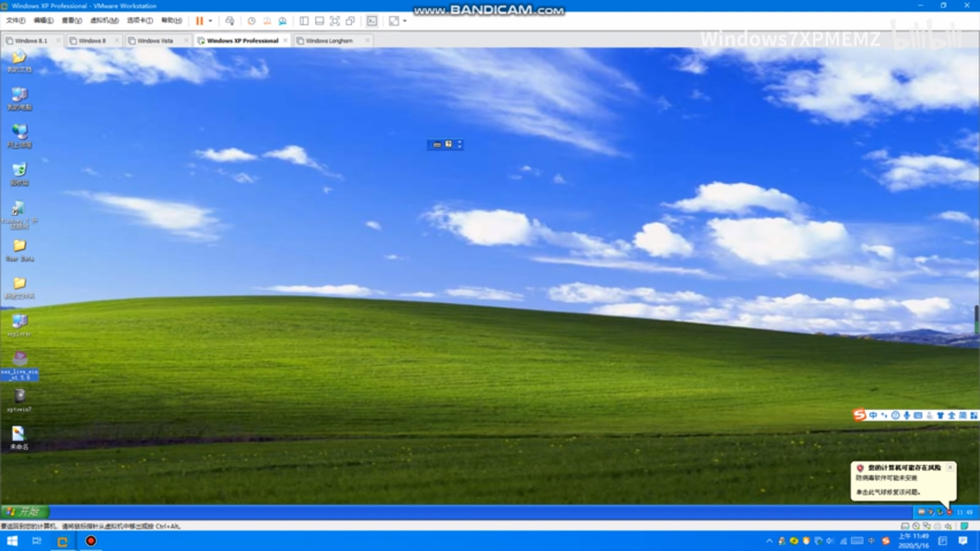Screen dimensions: 980x551
Task: Switch to Unity mode icon
Action: [x=350, y=21]
